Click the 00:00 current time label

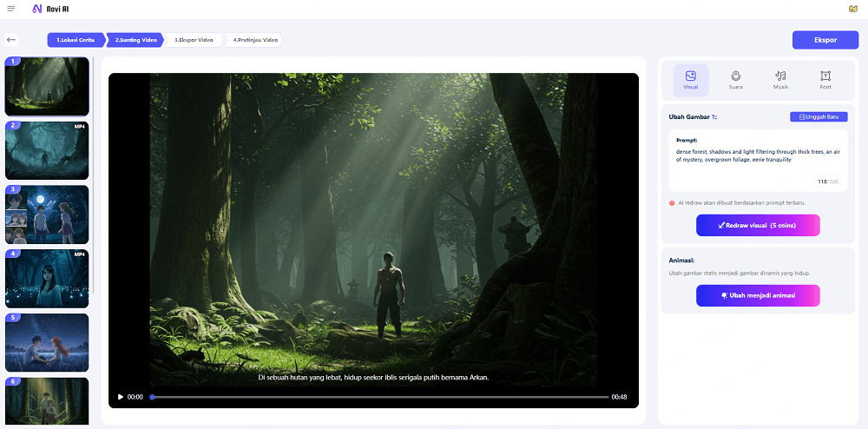[135, 397]
